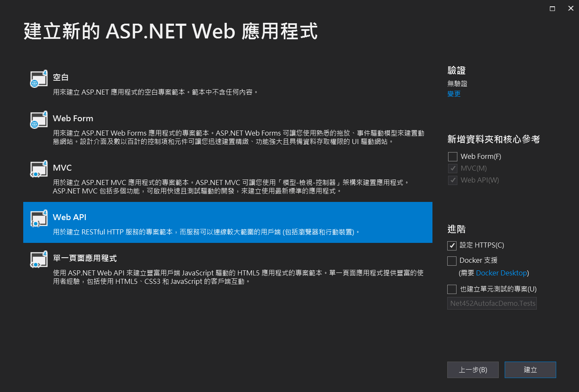Click the Web API template icon

pyautogui.click(x=38, y=219)
